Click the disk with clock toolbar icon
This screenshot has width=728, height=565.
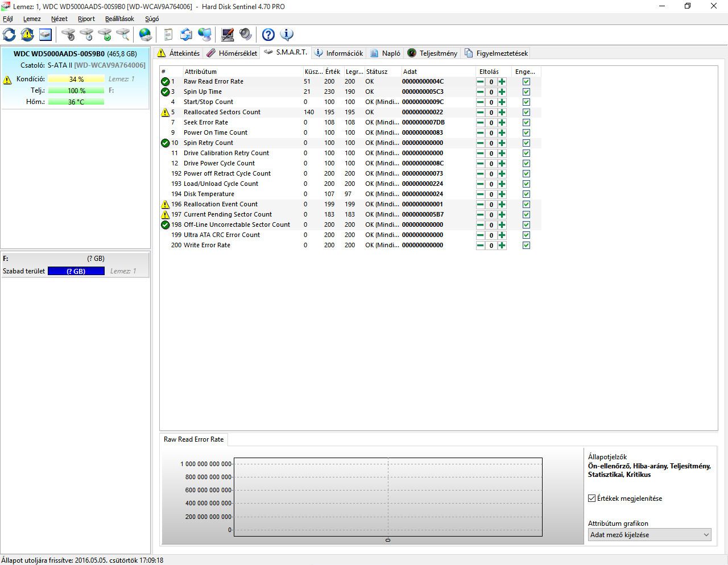click(86, 35)
